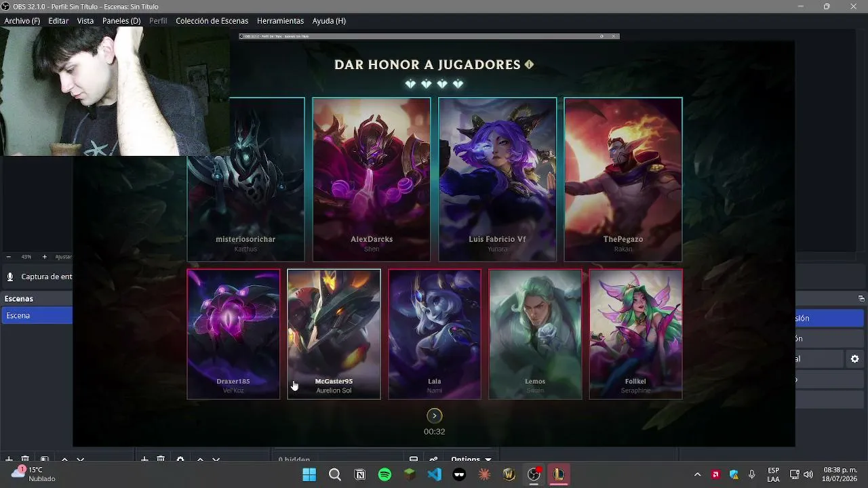
Task: Select the Draxer185 Vel'Koz card
Action: point(233,334)
